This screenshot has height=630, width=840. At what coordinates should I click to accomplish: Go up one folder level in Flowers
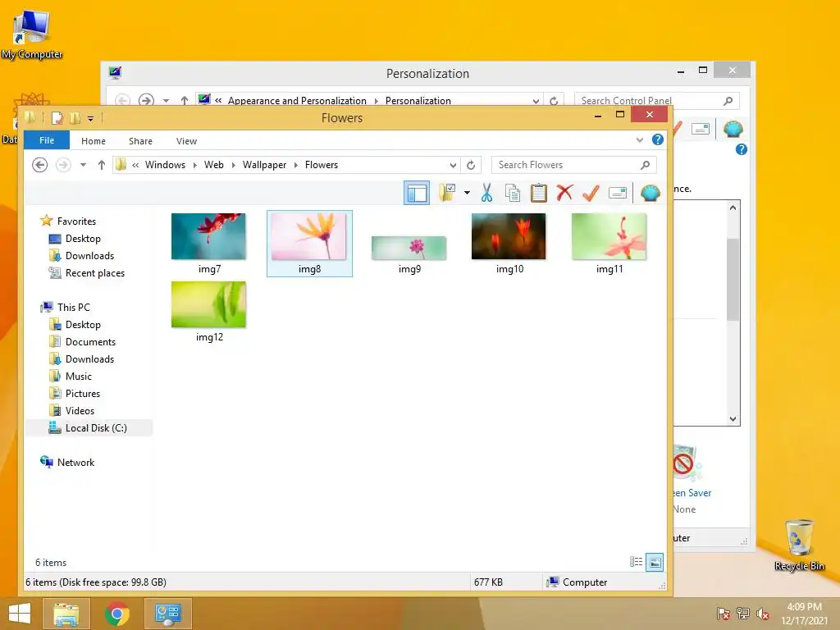tap(101, 165)
